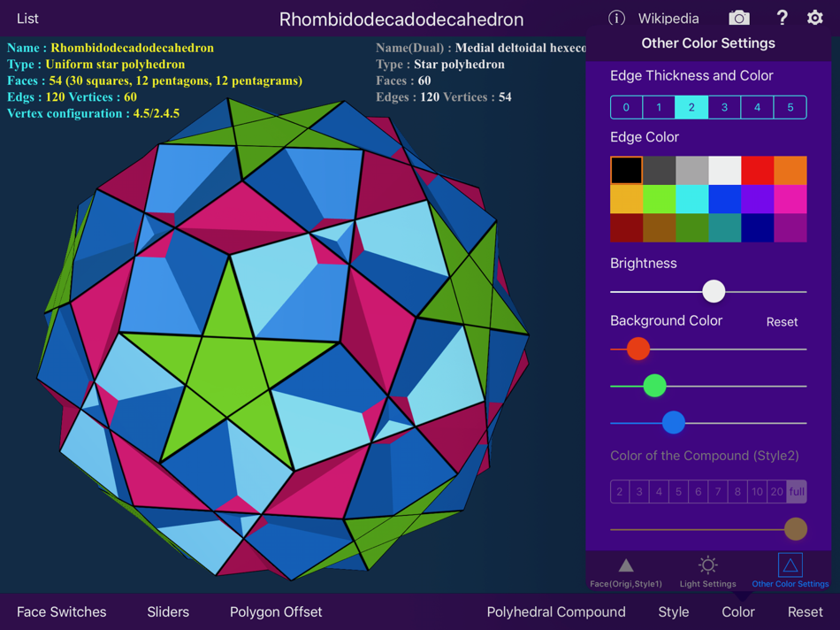
Task: Pick dark gray edge color swatch
Action: 660,171
